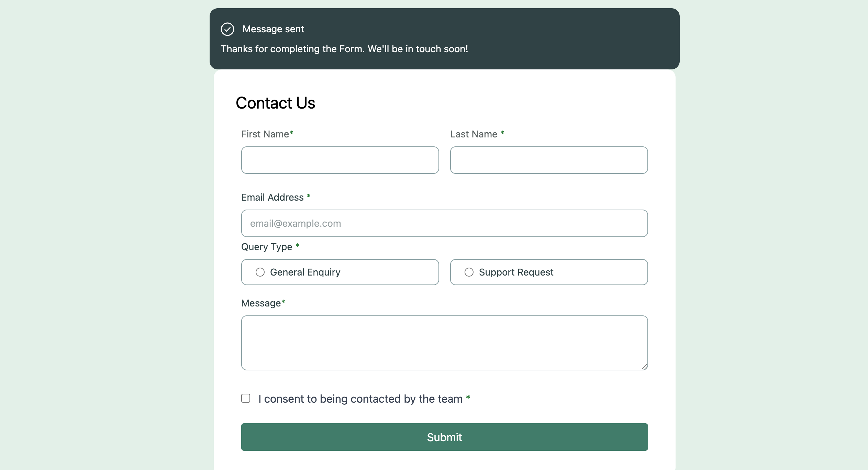Image resolution: width=868 pixels, height=470 pixels.
Task: Click the Query Type label
Action: (x=270, y=247)
